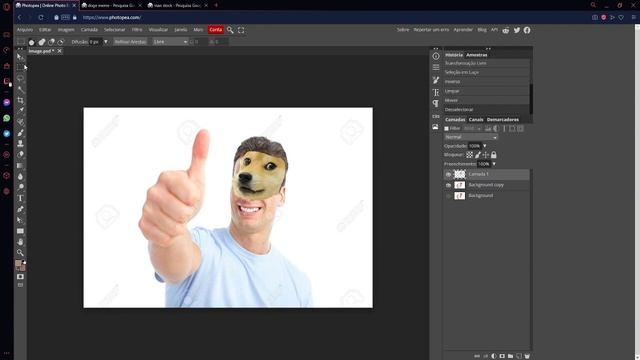This screenshot has height=360, width=640.
Task: Open the Preenchimento slider arrow
Action: tap(494, 164)
